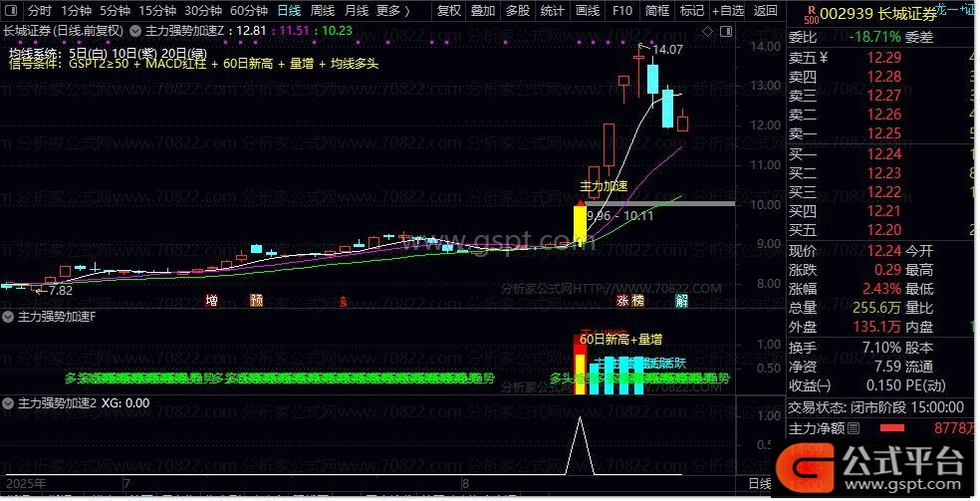This screenshot has width=980, height=501.
Task: Click the 标记 mark button
Action: tap(691, 11)
